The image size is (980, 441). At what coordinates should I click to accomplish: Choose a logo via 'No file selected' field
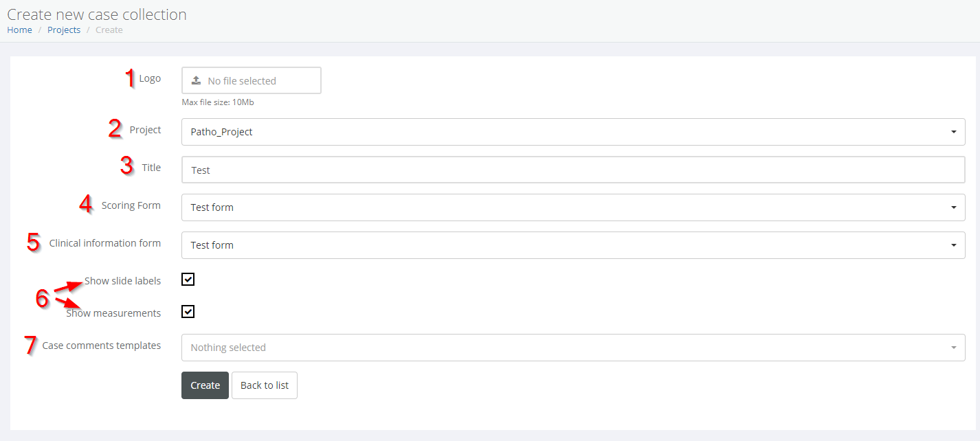252,80
